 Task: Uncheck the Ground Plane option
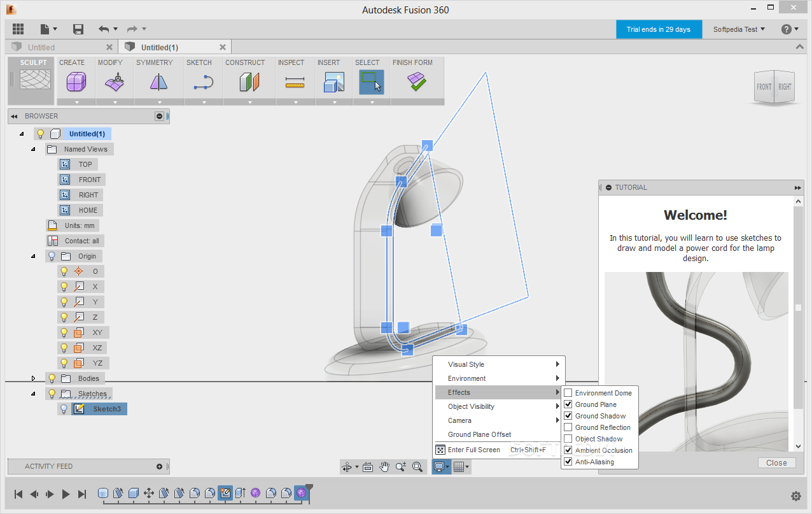tap(568, 404)
